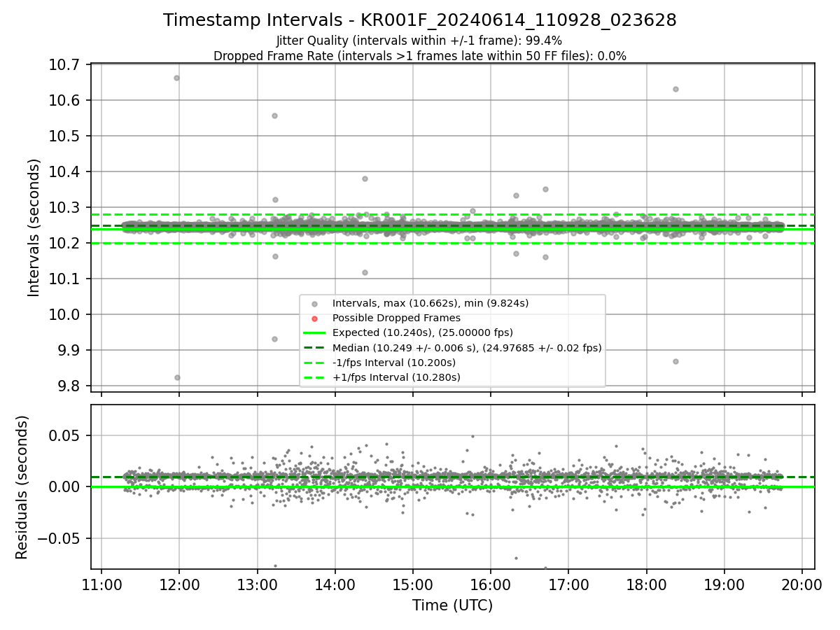Click legend entry '-1/fps Interval (10.200s)'
The height and width of the screenshot is (630, 840).
[x=394, y=363]
